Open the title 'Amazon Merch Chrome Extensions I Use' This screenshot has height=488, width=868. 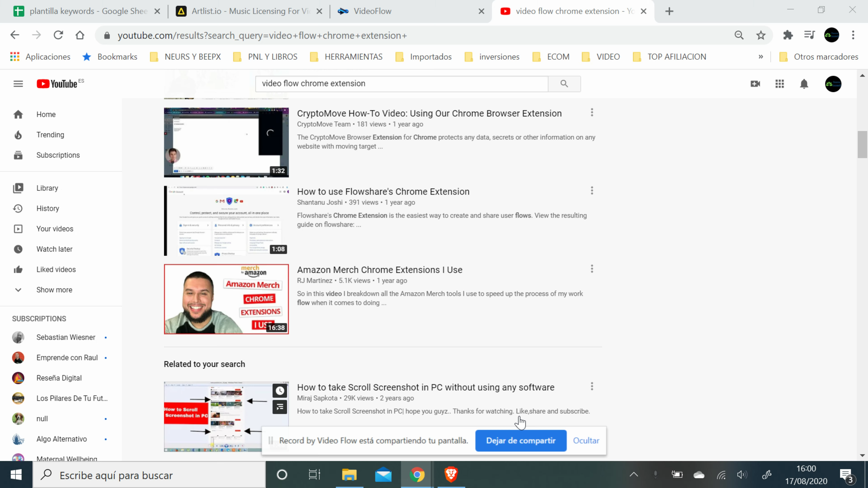point(380,270)
